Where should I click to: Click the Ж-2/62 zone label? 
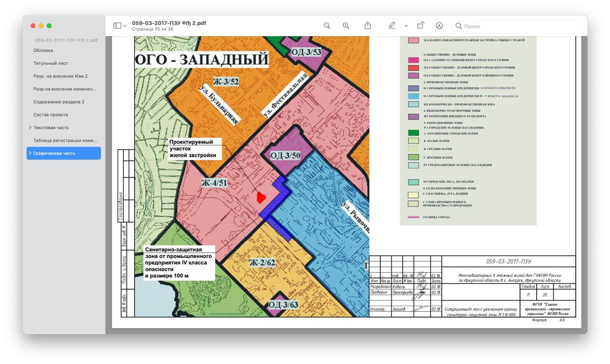pyautogui.click(x=262, y=263)
